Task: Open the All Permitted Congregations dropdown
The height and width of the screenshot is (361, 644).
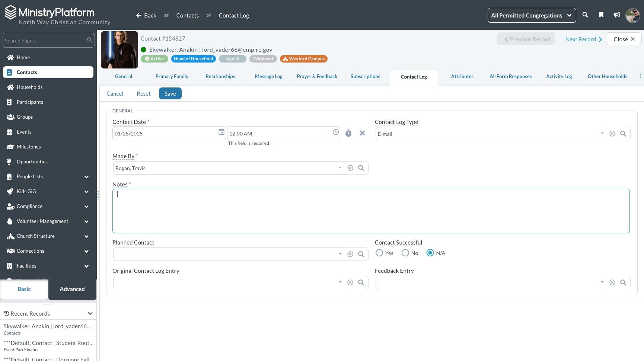Action: click(x=532, y=15)
